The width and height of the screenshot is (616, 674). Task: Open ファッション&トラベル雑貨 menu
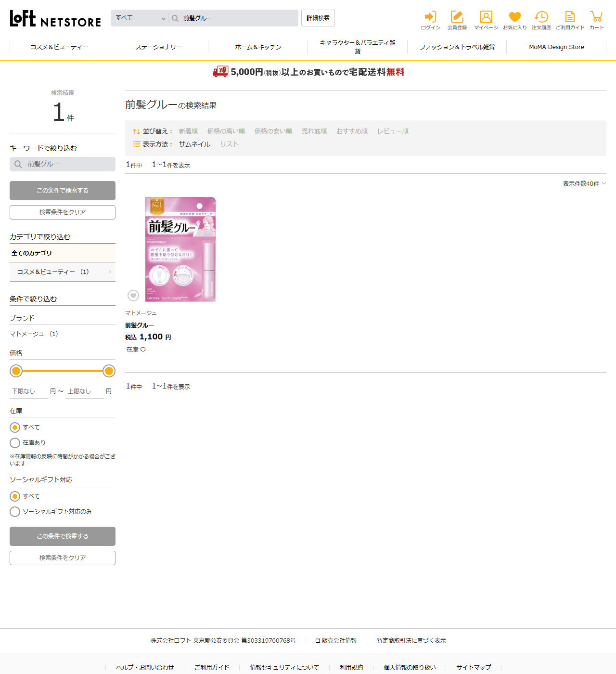point(457,47)
